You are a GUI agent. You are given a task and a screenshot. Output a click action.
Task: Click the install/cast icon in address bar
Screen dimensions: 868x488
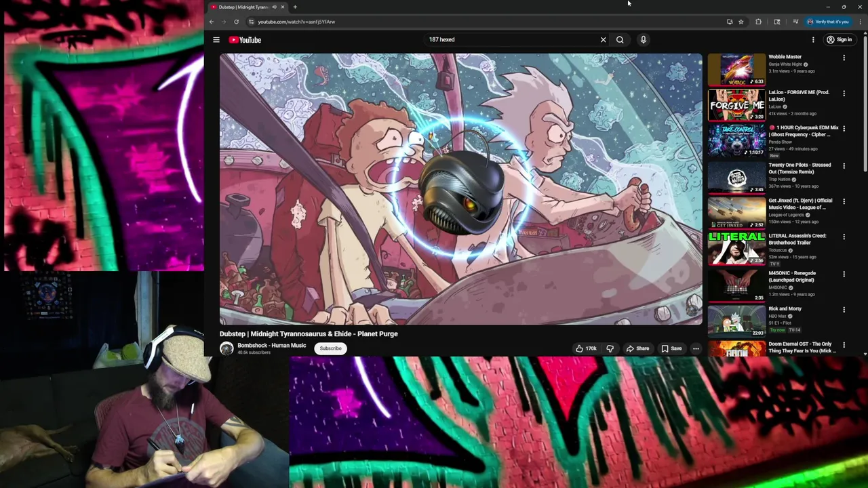coord(730,22)
